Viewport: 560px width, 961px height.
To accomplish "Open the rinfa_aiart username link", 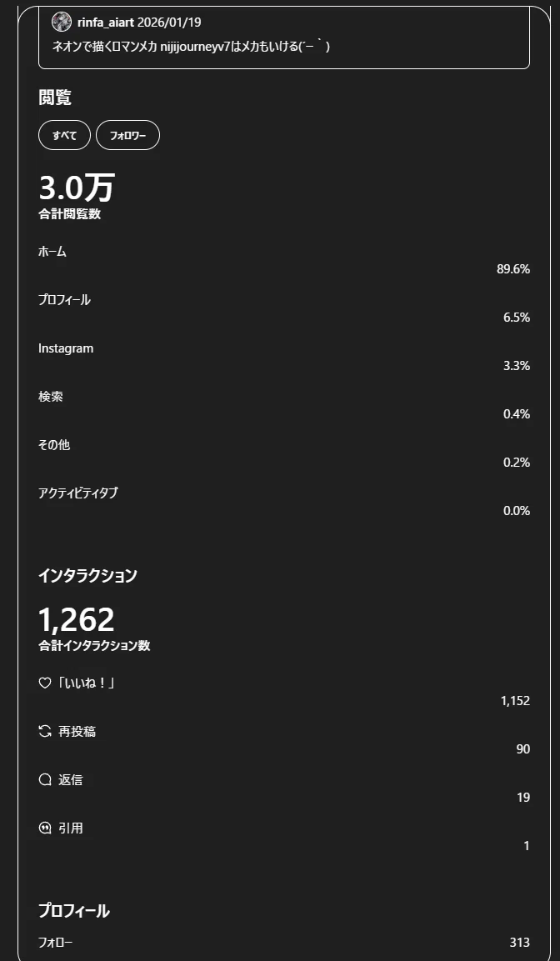I will click(106, 23).
